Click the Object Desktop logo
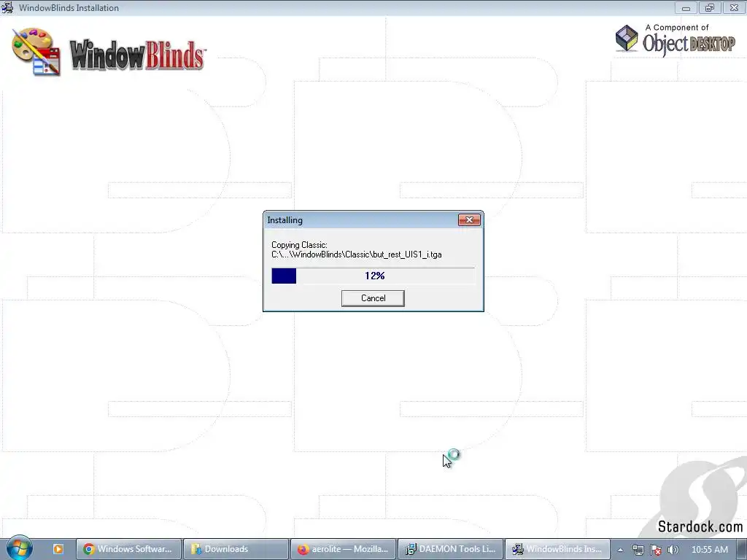This screenshot has height=560, width=747. [675, 40]
